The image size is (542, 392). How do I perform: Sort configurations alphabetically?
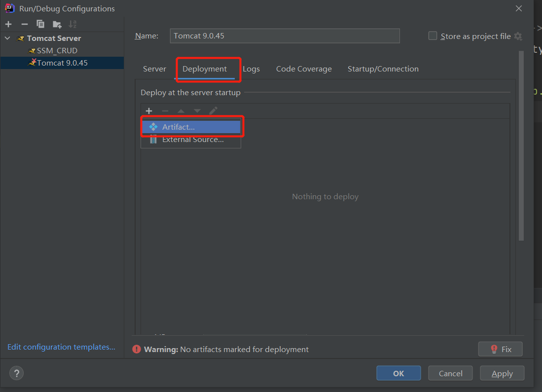[72, 24]
